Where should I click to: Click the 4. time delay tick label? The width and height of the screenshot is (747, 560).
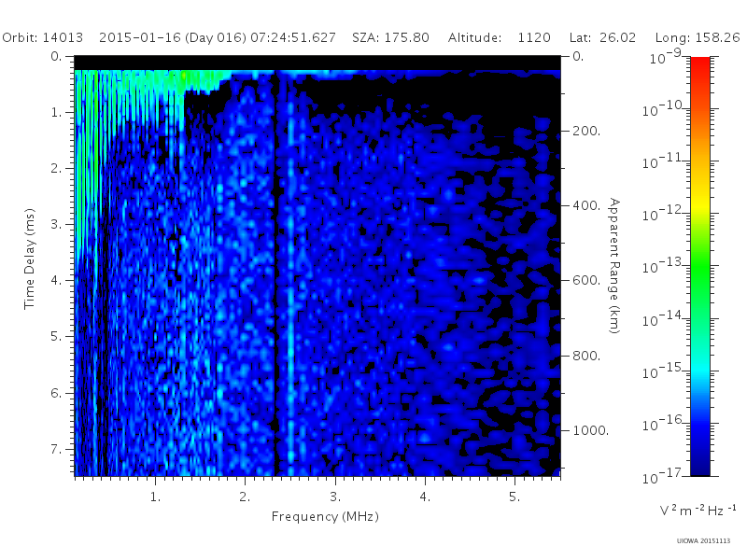(56, 281)
